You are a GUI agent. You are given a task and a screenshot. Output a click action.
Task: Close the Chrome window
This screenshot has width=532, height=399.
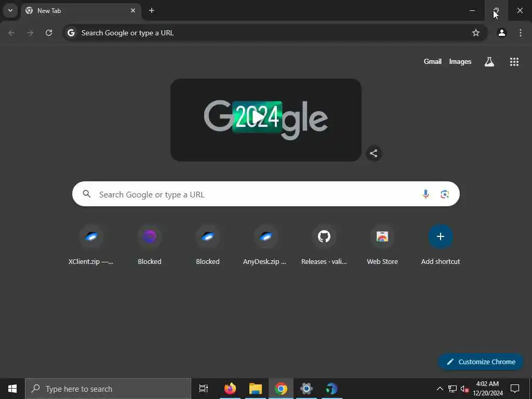[520, 10]
